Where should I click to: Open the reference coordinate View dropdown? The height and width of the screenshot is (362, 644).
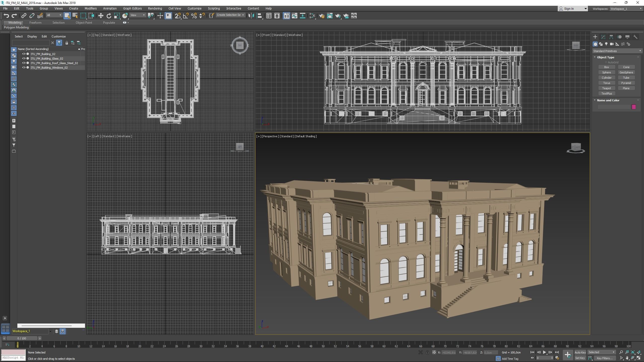(x=138, y=15)
